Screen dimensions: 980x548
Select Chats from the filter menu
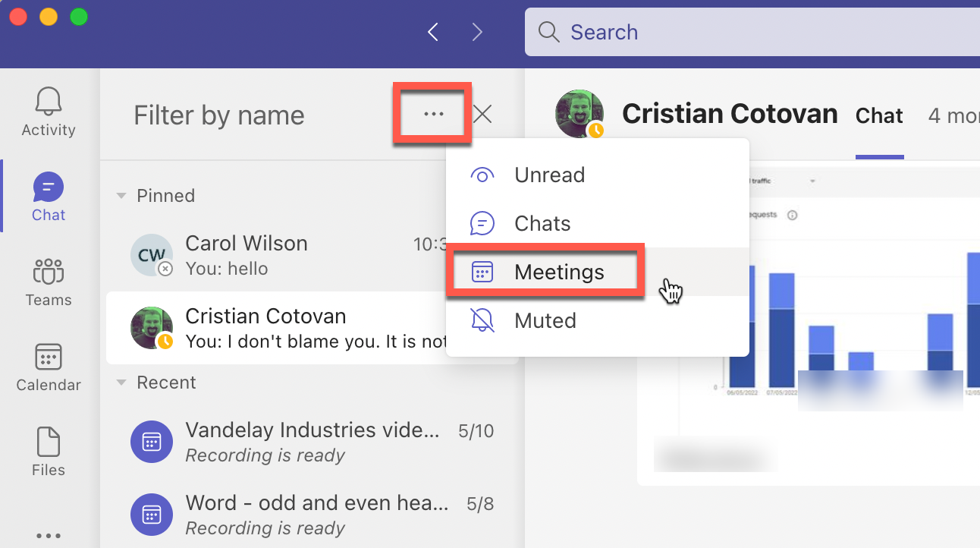(x=542, y=222)
